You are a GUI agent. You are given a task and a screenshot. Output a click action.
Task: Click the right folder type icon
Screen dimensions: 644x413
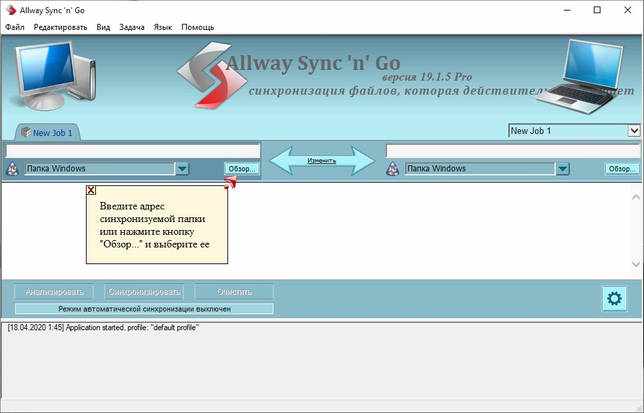point(393,168)
